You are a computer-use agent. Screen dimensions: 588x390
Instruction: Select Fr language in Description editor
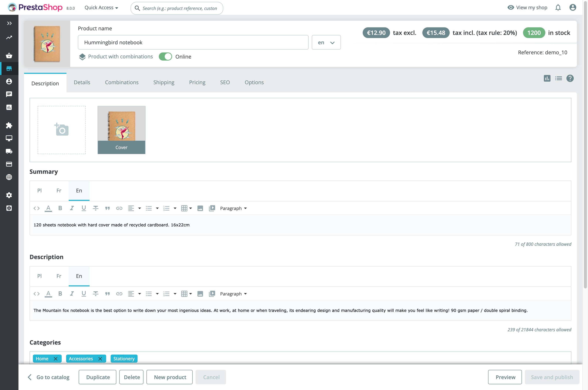tap(59, 276)
